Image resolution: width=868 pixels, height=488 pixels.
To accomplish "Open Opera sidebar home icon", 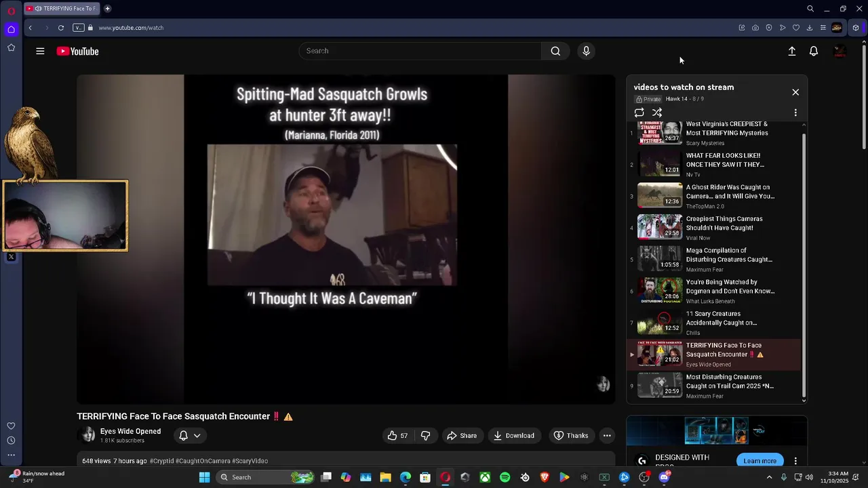I will coord(11,29).
